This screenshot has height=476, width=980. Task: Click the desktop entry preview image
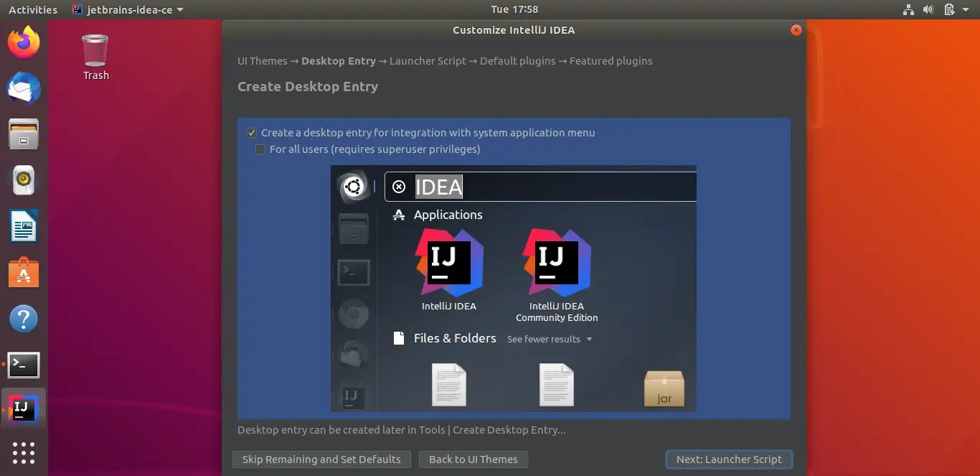pos(514,289)
